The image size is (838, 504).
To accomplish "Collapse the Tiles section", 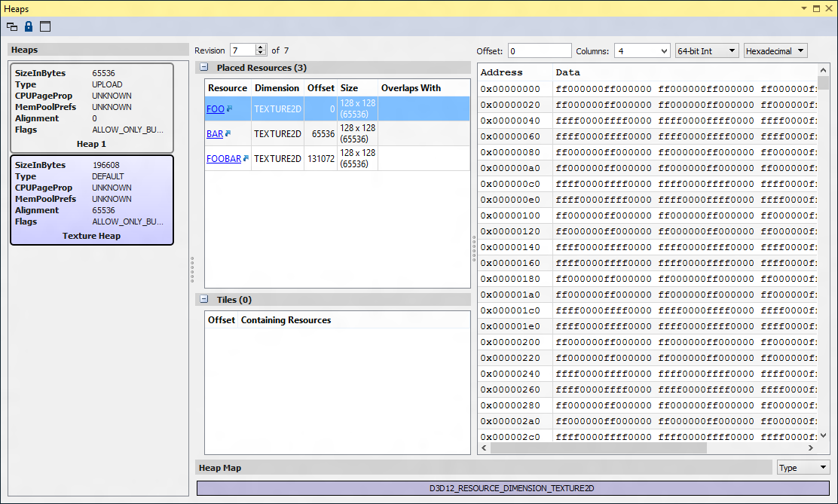I will point(204,300).
